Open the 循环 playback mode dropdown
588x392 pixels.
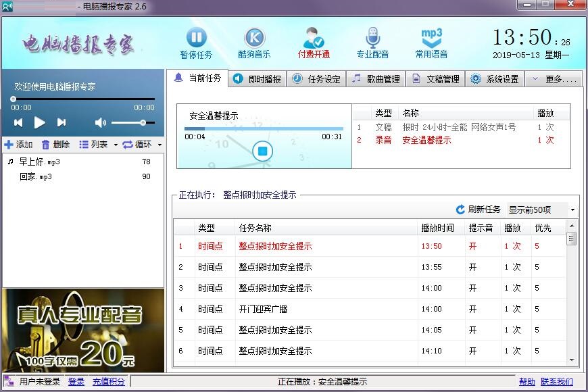(x=142, y=145)
